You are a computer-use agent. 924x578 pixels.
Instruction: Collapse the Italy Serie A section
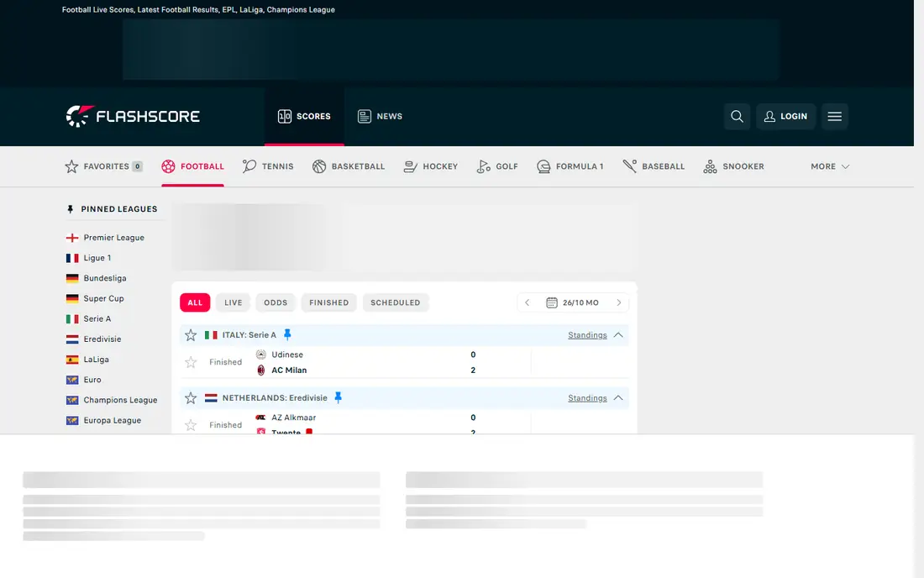coord(618,335)
